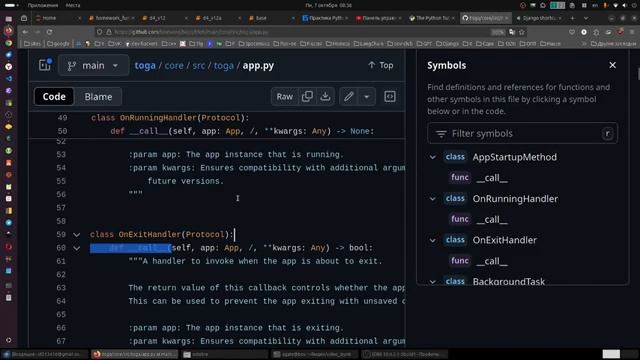Open the google bookmarks folder
640x360 pixels.
pyautogui.click(x=58, y=44)
